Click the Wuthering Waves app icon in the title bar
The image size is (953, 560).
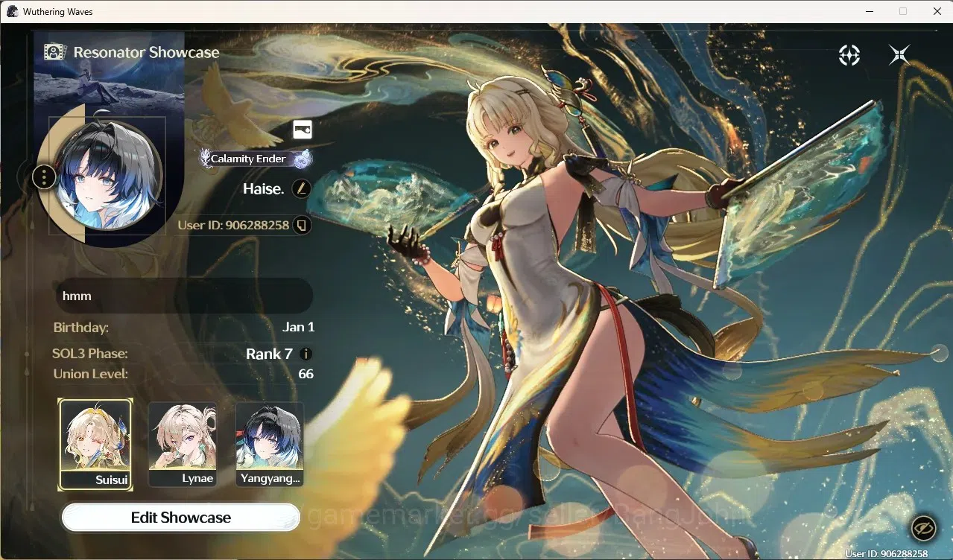click(12, 11)
